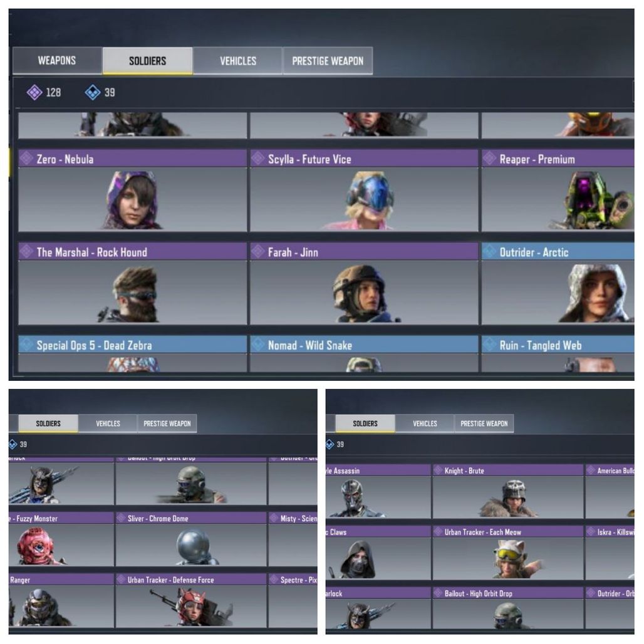Click the rarity icon on Scylla - Future Vice
Screen dimensions: 644x644
pos(258,158)
